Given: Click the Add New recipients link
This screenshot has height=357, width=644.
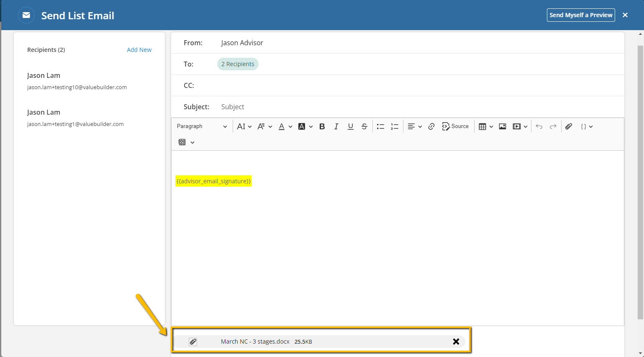Looking at the screenshot, I should pos(139,50).
